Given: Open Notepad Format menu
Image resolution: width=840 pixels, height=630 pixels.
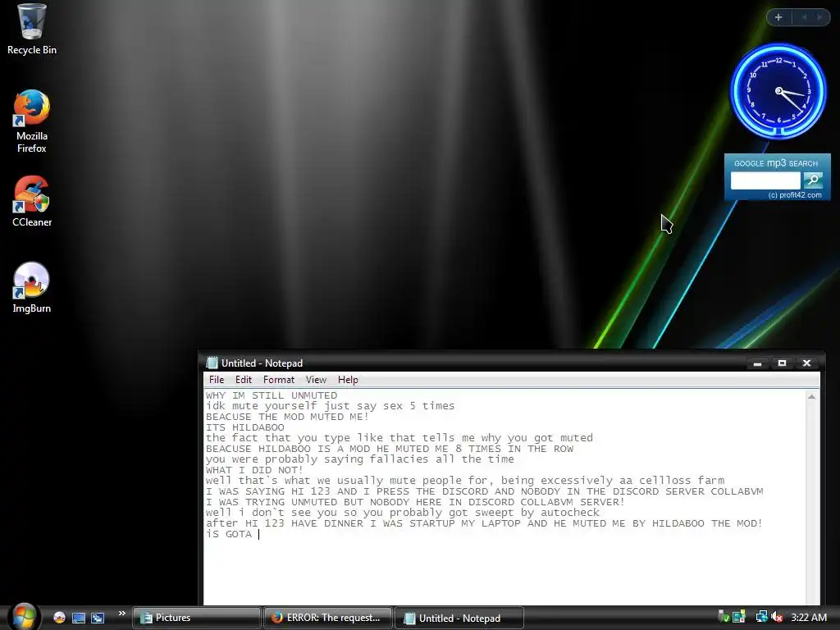Looking at the screenshot, I should (279, 379).
